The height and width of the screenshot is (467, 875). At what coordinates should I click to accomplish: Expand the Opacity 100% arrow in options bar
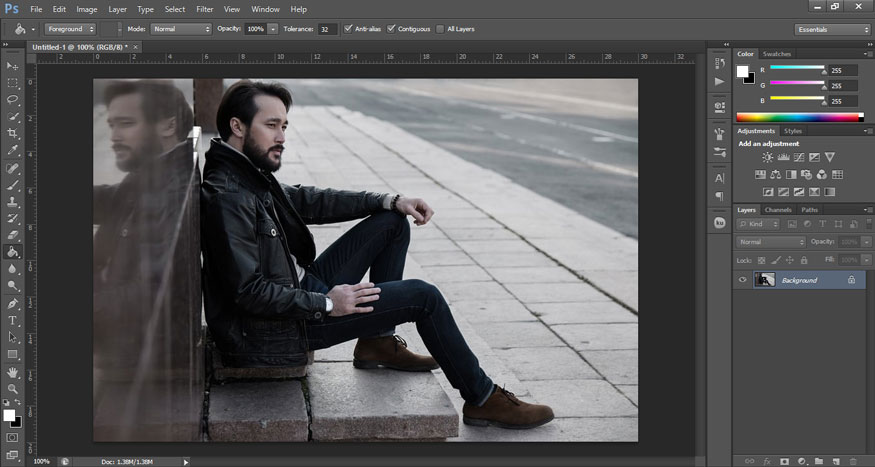[x=273, y=29]
